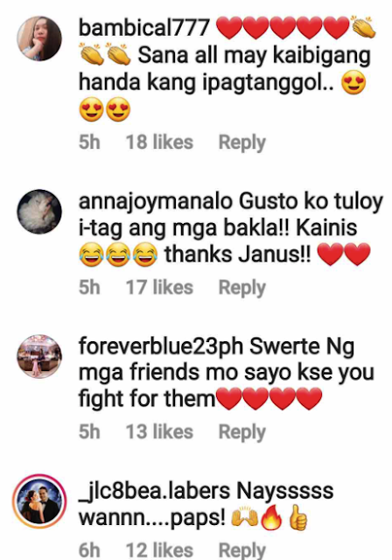
Task: View _jlc8bea.labers story ring avatar
Action: coord(39,501)
